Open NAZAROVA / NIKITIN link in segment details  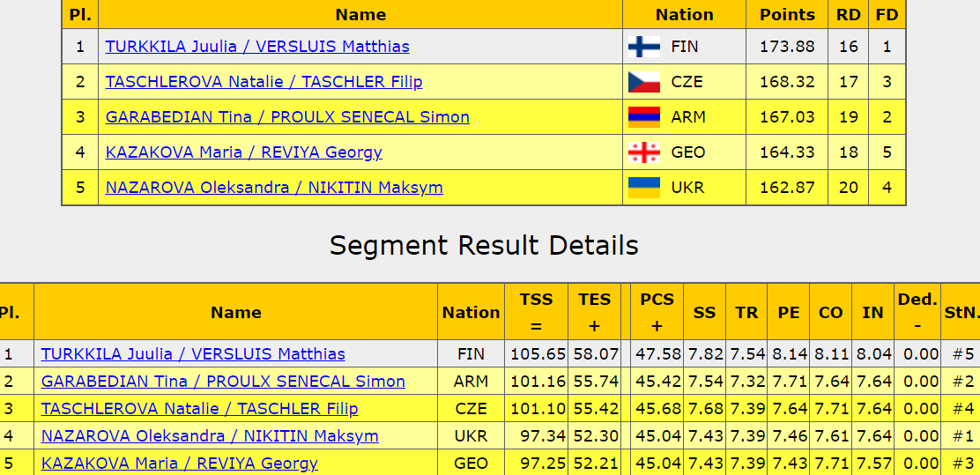click(x=210, y=436)
